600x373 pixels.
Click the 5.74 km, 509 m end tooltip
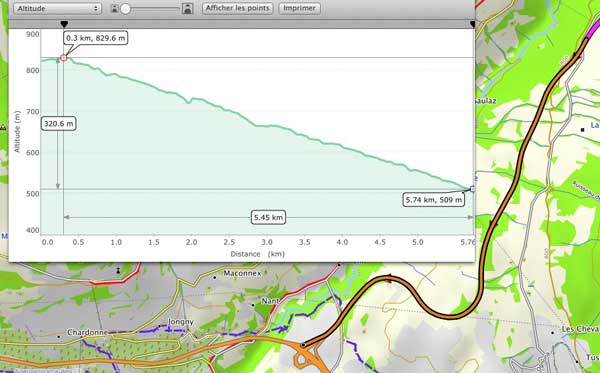pos(434,200)
